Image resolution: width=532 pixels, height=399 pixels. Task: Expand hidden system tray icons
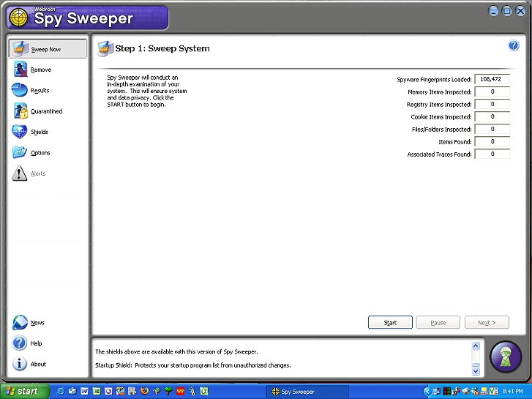427,391
